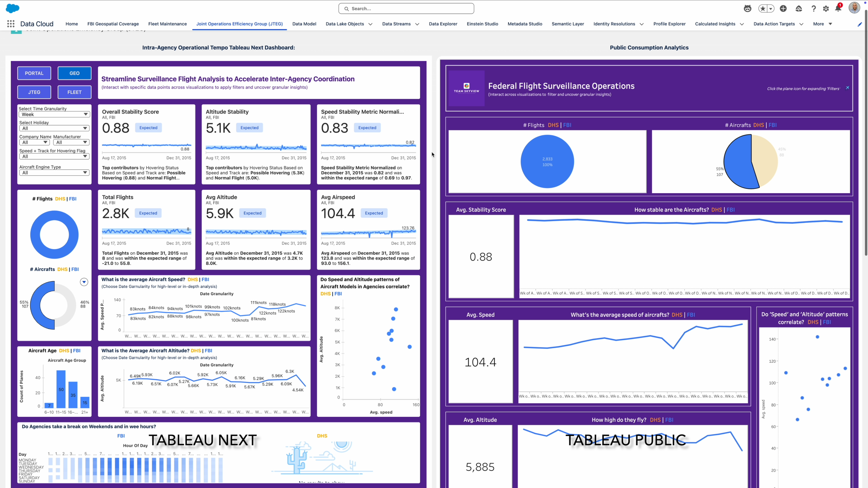Open the App Launcher grid icon
The height and width of the screenshot is (488, 868).
11,24
